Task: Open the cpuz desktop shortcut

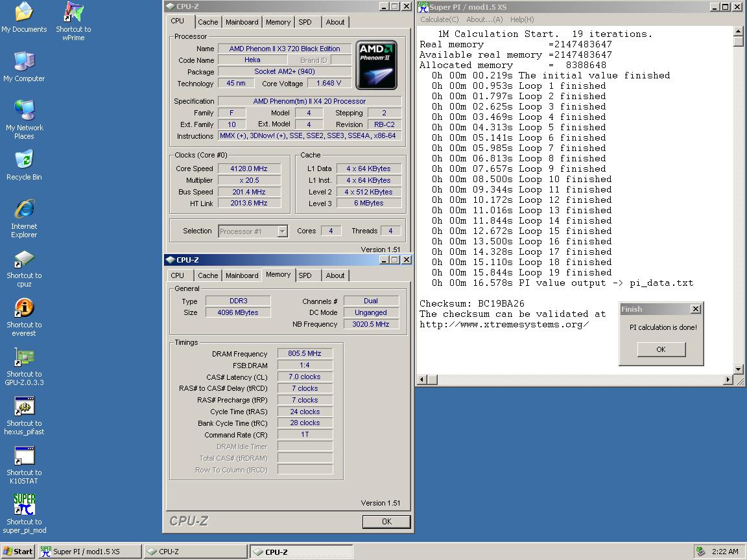Action: pyautogui.click(x=24, y=260)
